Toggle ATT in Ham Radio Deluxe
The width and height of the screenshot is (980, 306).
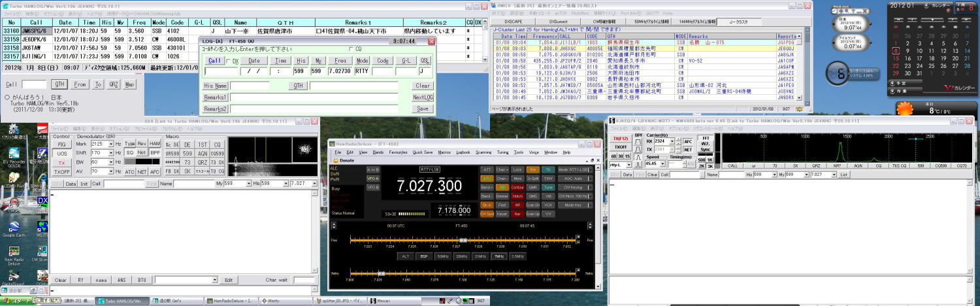(486, 169)
